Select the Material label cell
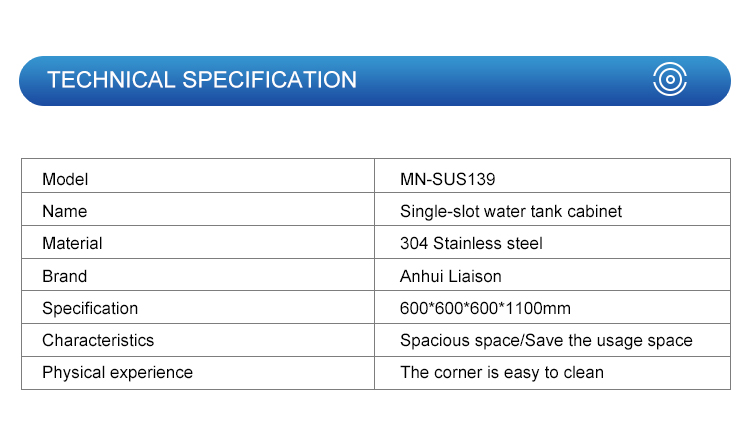Viewport: 750px width, 428px height. (198, 242)
